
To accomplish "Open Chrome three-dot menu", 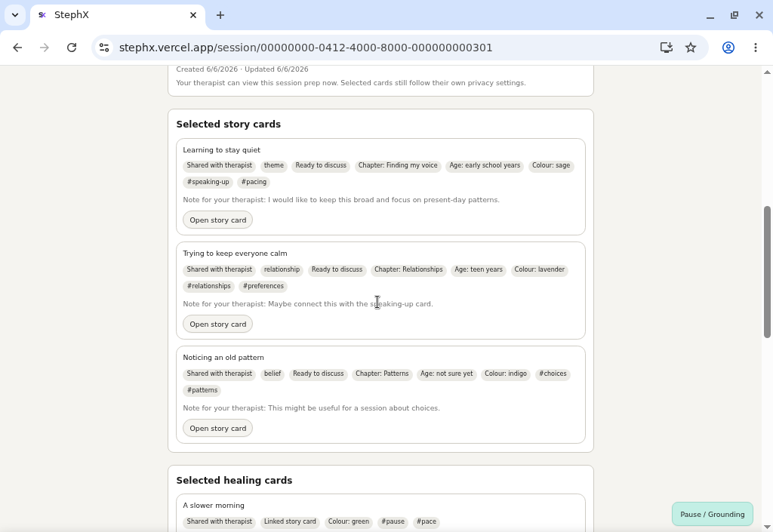I will 755,48.
